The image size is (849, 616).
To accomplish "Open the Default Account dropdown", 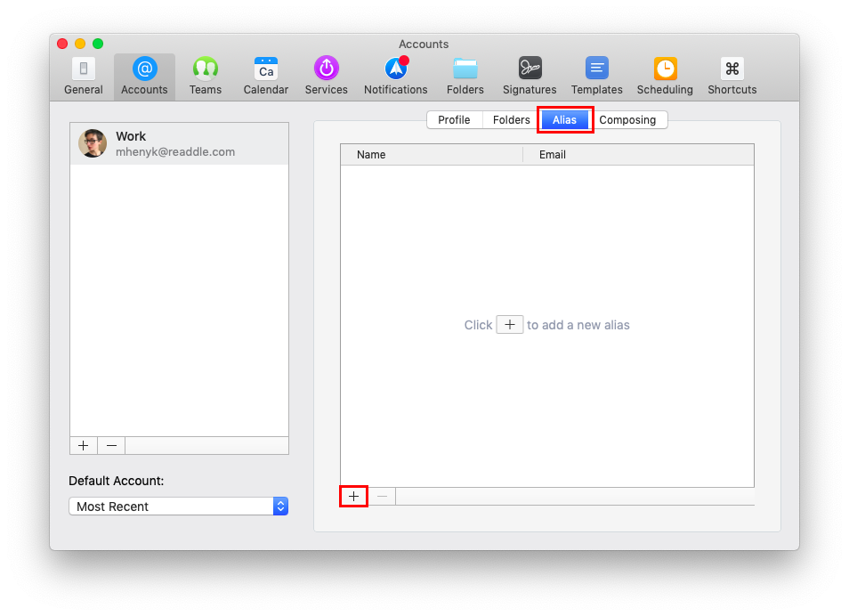I will pyautogui.click(x=178, y=506).
